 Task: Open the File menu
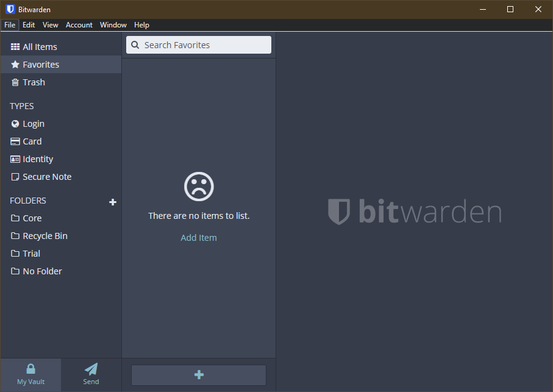[10, 25]
